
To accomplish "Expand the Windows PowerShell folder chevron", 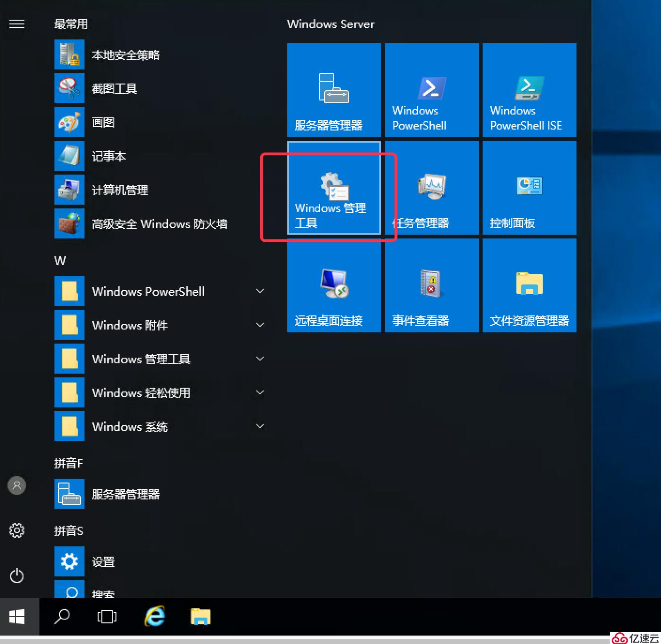I will [x=260, y=291].
